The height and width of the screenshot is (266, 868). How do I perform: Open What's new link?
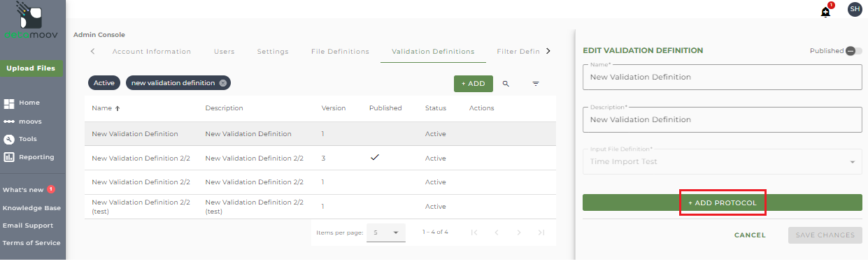(23, 190)
